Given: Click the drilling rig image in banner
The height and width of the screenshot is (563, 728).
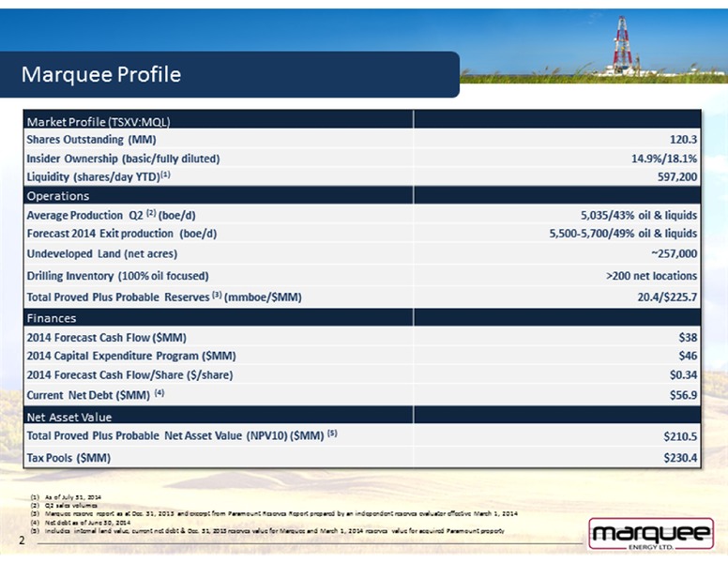Looking at the screenshot, I should click(622, 44).
